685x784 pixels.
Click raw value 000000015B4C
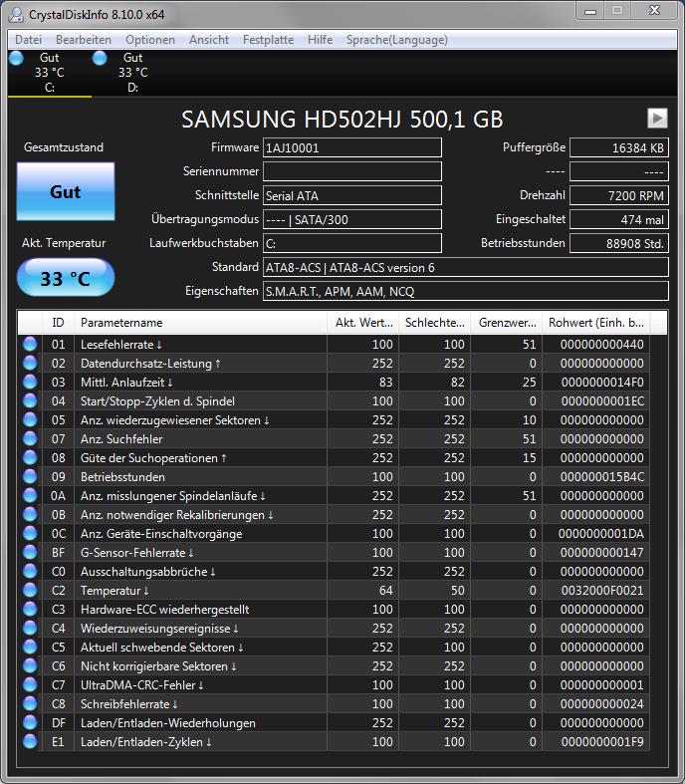(602, 476)
